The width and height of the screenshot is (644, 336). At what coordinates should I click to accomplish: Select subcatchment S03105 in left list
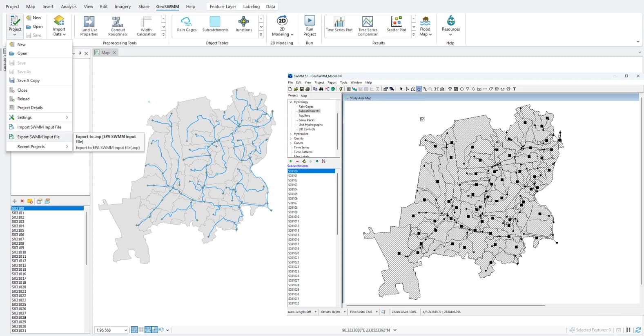click(x=18, y=230)
